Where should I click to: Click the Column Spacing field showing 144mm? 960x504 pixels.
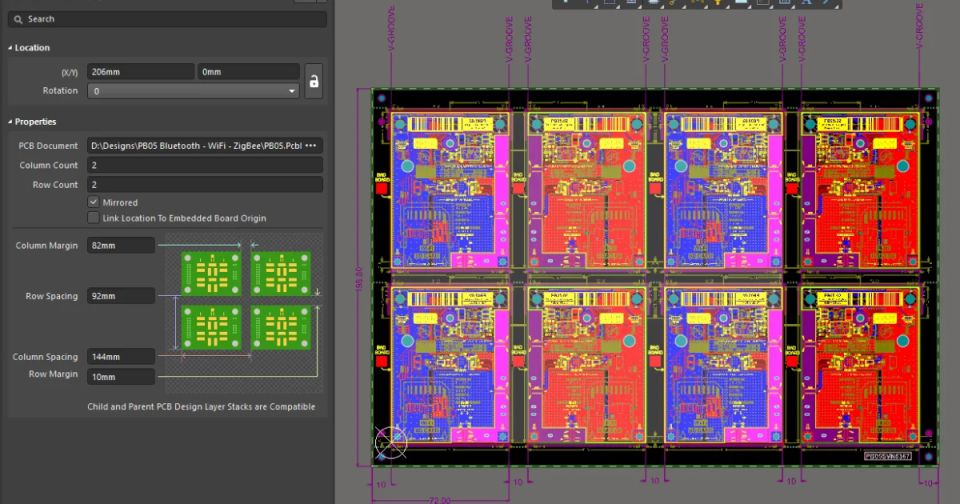coord(121,357)
